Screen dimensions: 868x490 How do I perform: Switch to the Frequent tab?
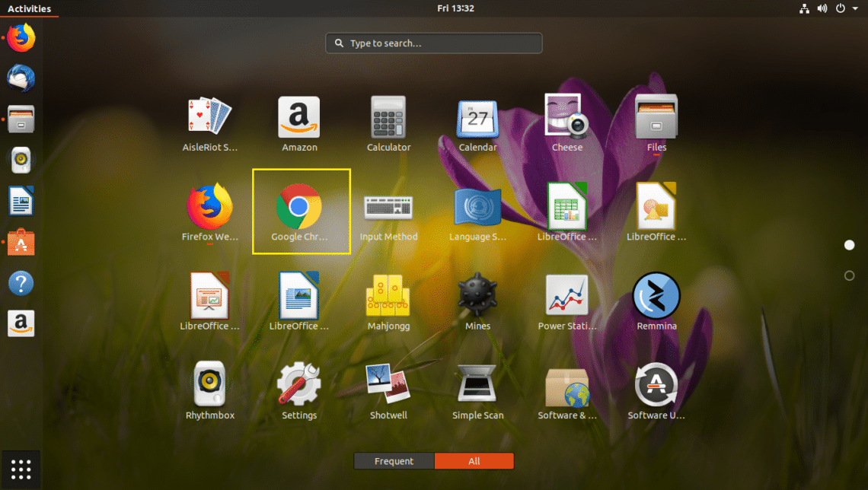coord(394,460)
